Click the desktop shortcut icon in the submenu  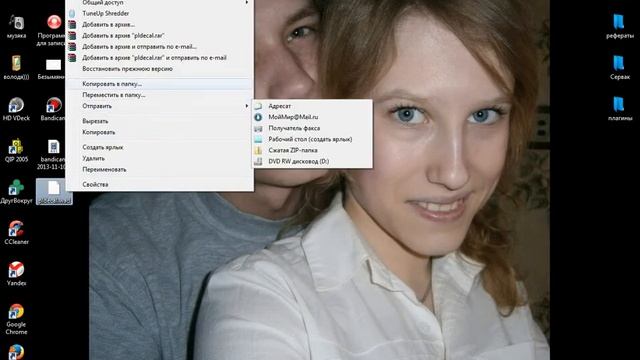pyautogui.click(x=258, y=139)
